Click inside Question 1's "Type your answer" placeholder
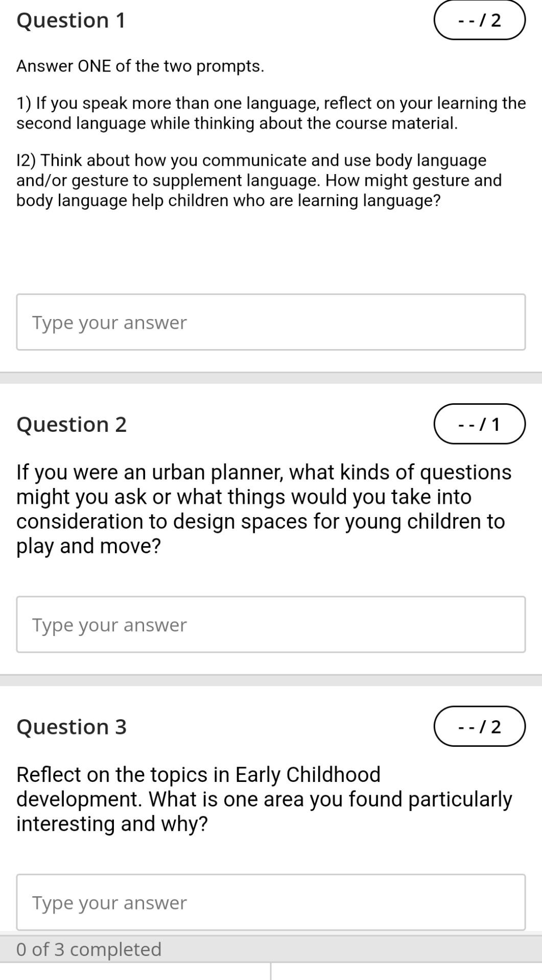Image resolution: width=542 pixels, height=980 pixels. point(109,322)
